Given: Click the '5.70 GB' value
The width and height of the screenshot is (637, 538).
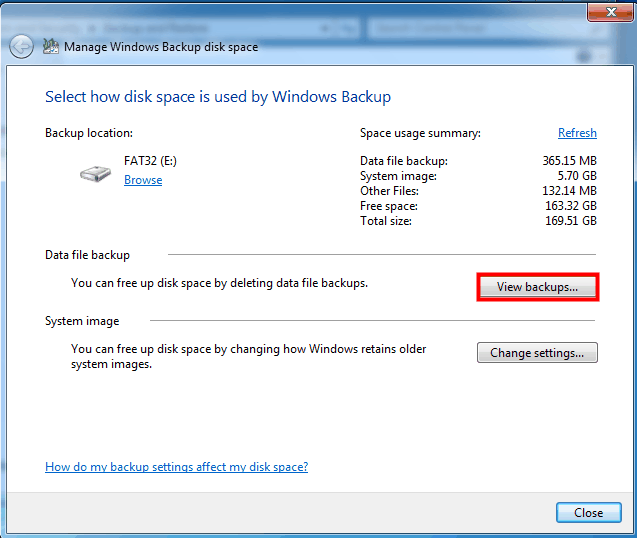Looking at the screenshot, I should tap(577, 176).
